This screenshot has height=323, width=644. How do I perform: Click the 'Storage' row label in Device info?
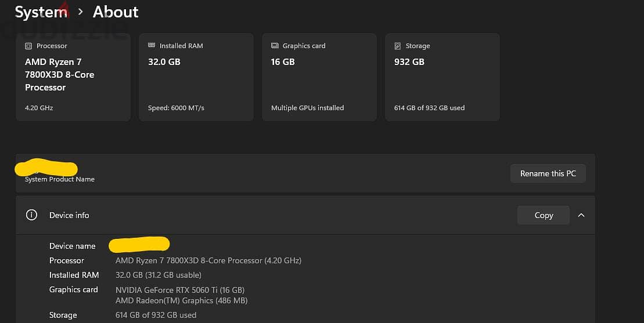(x=63, y=315)
